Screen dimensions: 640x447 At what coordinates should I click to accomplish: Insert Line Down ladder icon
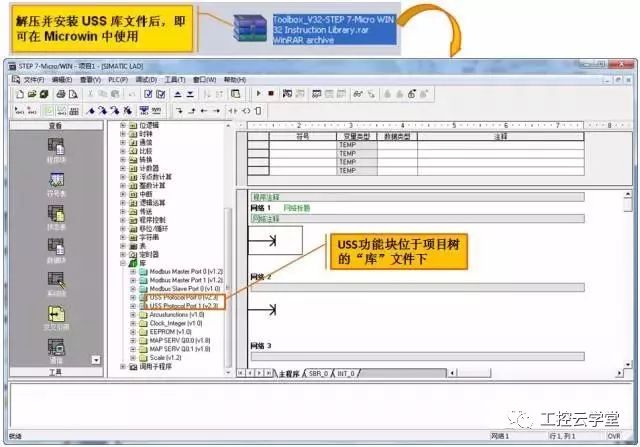click(179, 111)
